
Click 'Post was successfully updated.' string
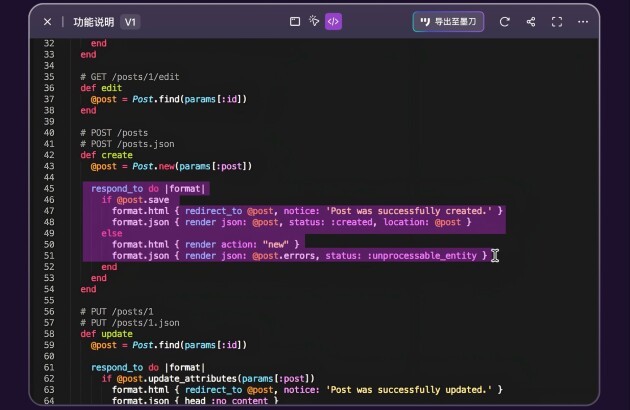[409, 390]
